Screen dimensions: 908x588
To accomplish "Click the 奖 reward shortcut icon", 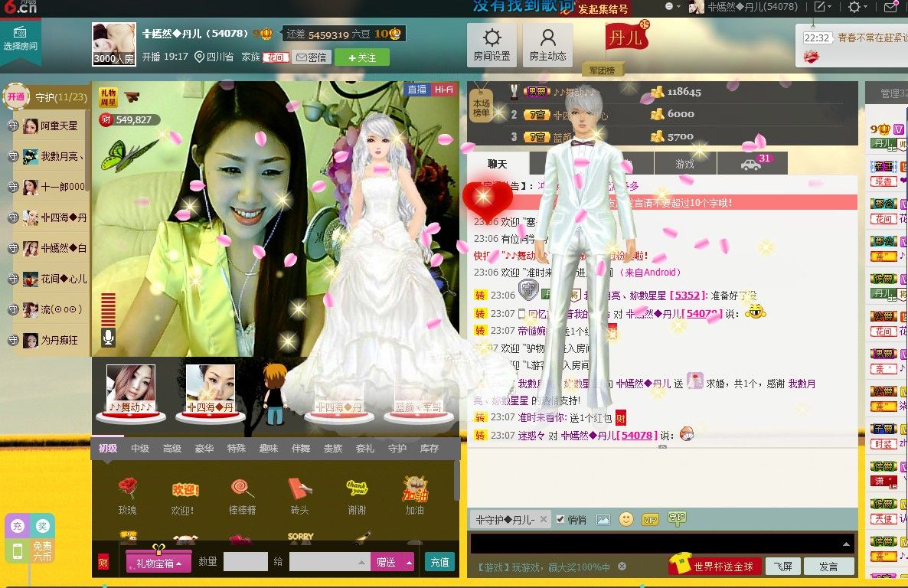I will pyautogui.click(x=42, y=526).
